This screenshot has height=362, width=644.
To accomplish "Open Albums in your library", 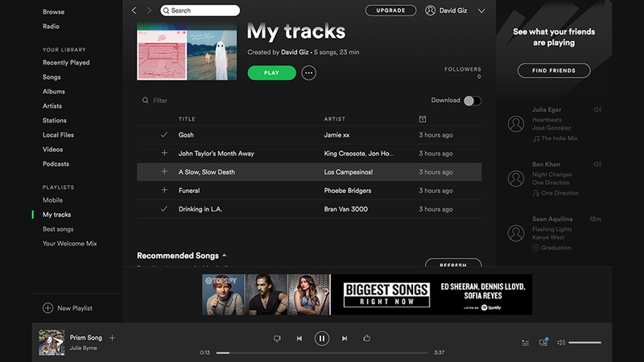I will pyautogui.click(x=54, y=92).
